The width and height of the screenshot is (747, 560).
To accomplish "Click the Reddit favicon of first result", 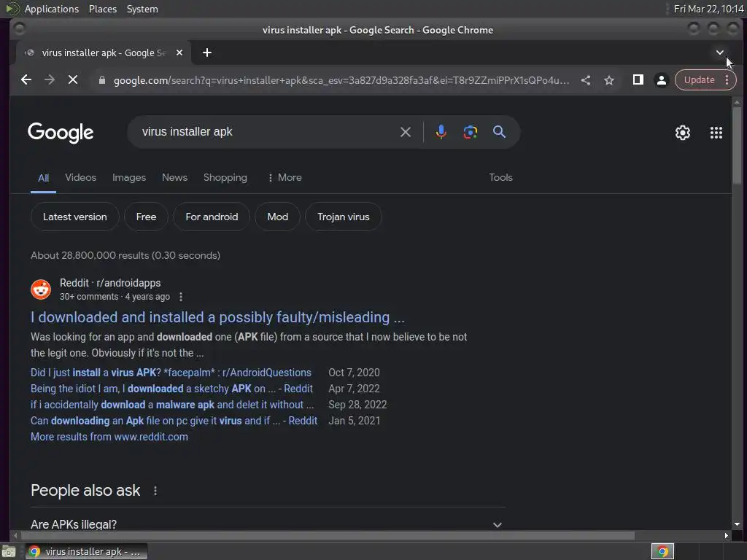I will pyautogui.click(x=41, y=289).
